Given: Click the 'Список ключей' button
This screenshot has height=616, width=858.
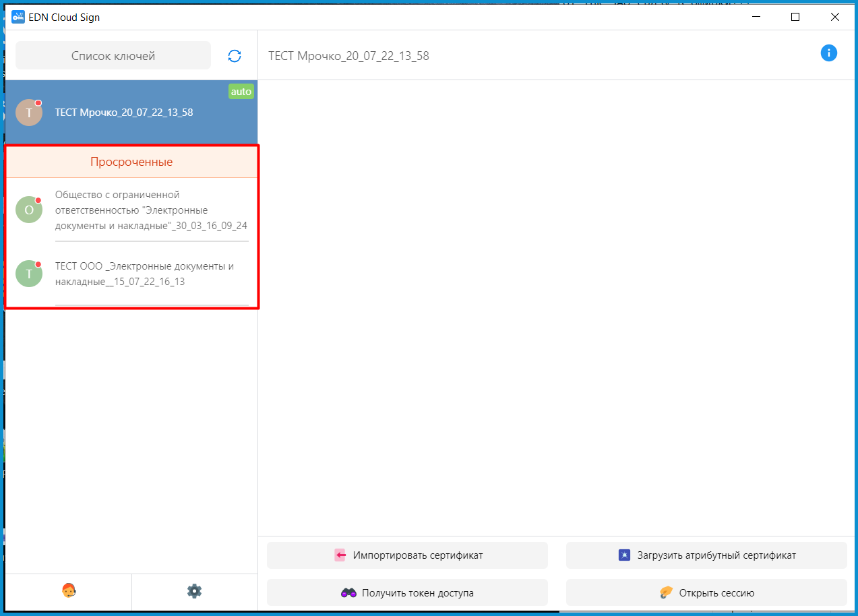Looking at the screenshot, I should (x=113, y=56).
